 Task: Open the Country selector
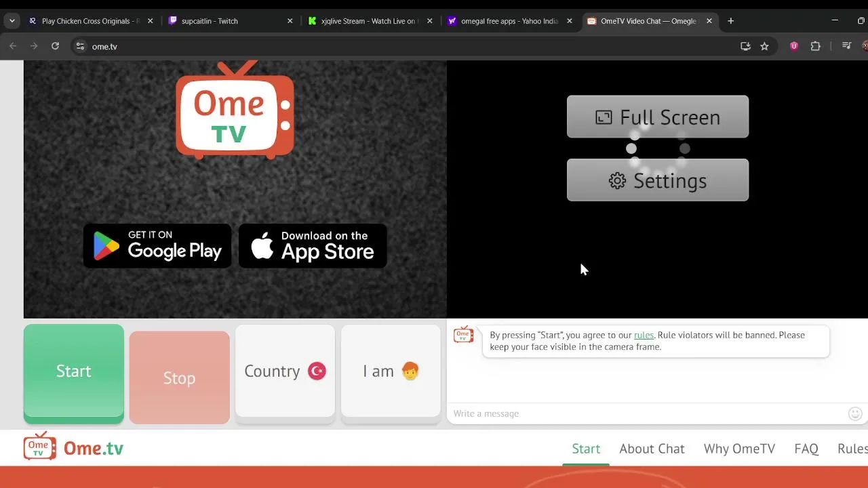click(285, 373)
